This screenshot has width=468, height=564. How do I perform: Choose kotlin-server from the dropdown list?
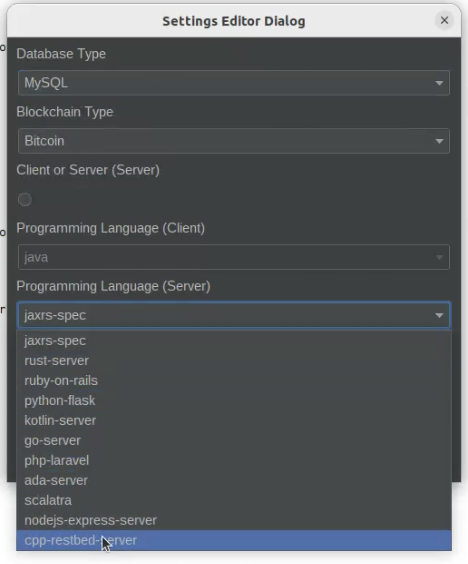pyautogui.click(x=233, y=420)
